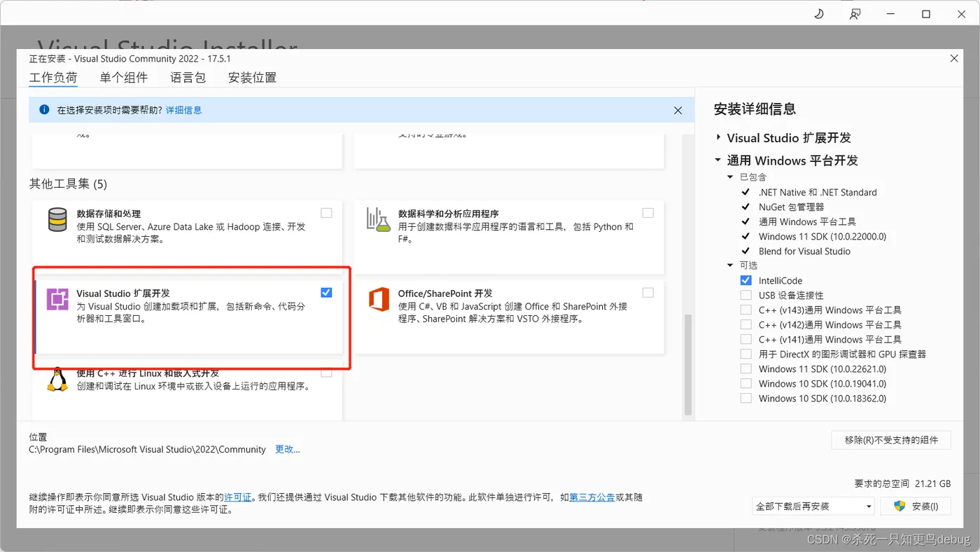Viewport: 980px width, 552px height.
Task: Open the 第三方公告 link
Action: click(592, 497)
